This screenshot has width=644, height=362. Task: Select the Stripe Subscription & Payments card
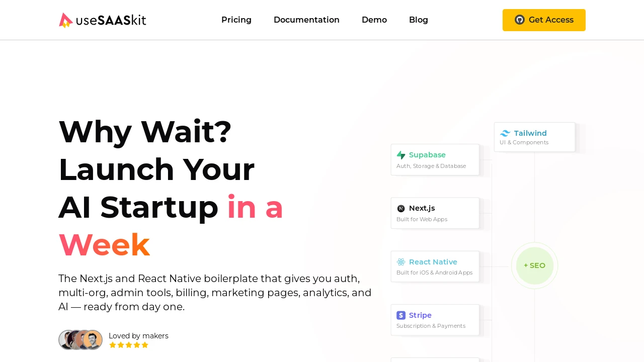(x=435, y=320)
